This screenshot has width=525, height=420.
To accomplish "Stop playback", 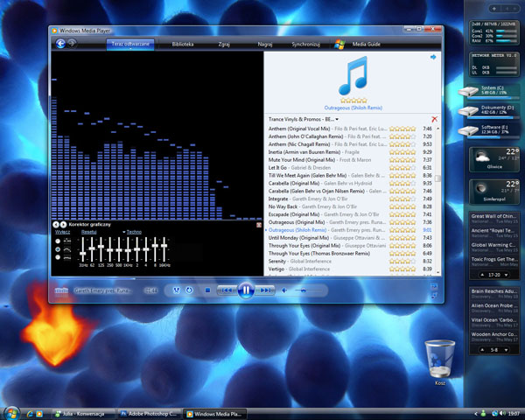I will tap(207, 290).
